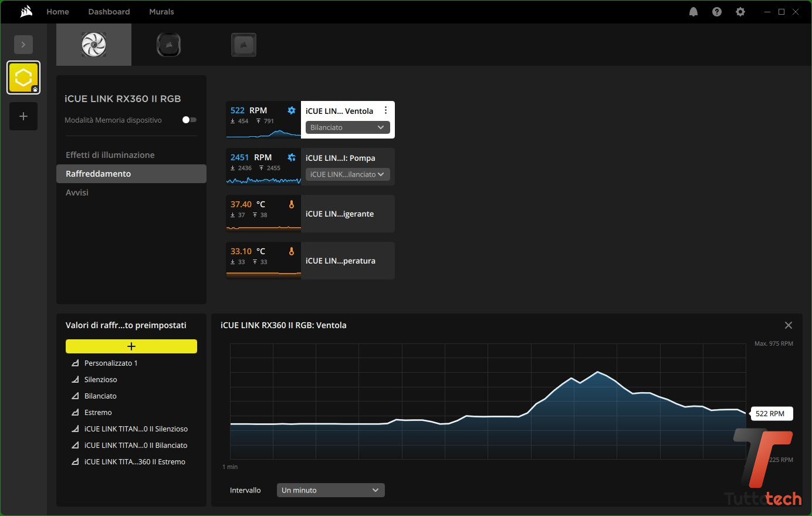
Task: Click the 33.10 °C thermometer icon
Action: 292,251
